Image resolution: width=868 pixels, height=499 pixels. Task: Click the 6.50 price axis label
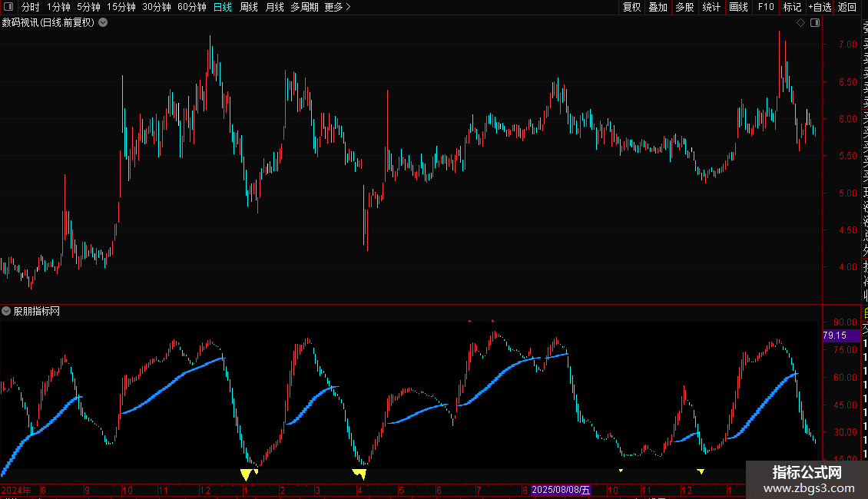(x=847, y=82)
